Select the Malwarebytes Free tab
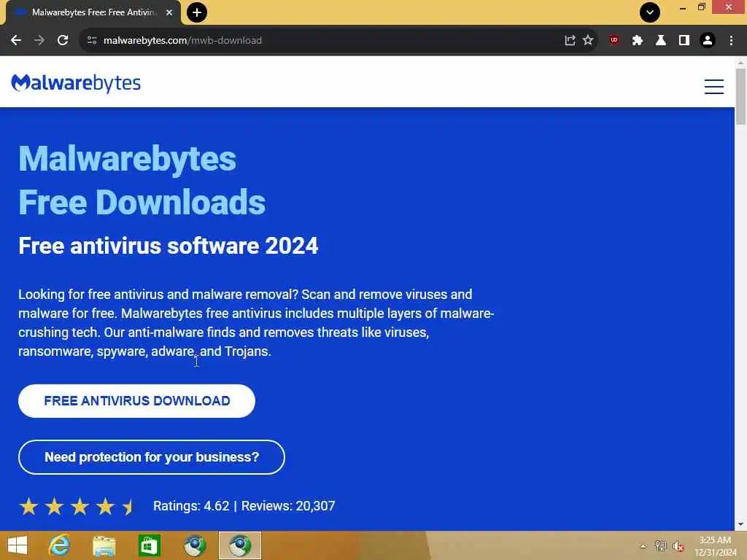This screenshot has width=747, height=560. pyautogui.click(x=93, y=12)
